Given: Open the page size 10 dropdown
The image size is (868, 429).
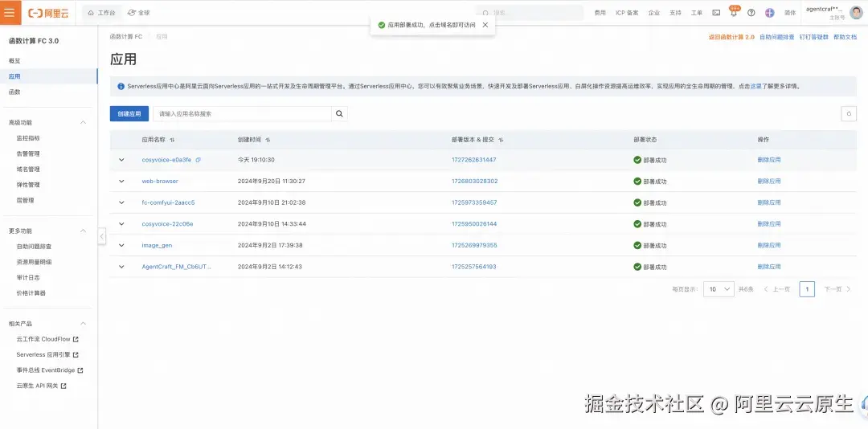Looking at the screenshot, I should [x=719, y=289].
